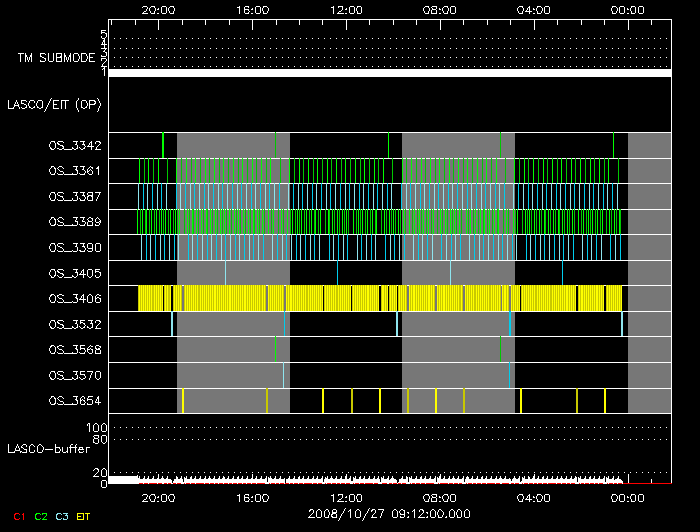Click the red C1 legend entry
Viewport: 700px width, 532px height.
pyautogui.click(x=13, y=516)
